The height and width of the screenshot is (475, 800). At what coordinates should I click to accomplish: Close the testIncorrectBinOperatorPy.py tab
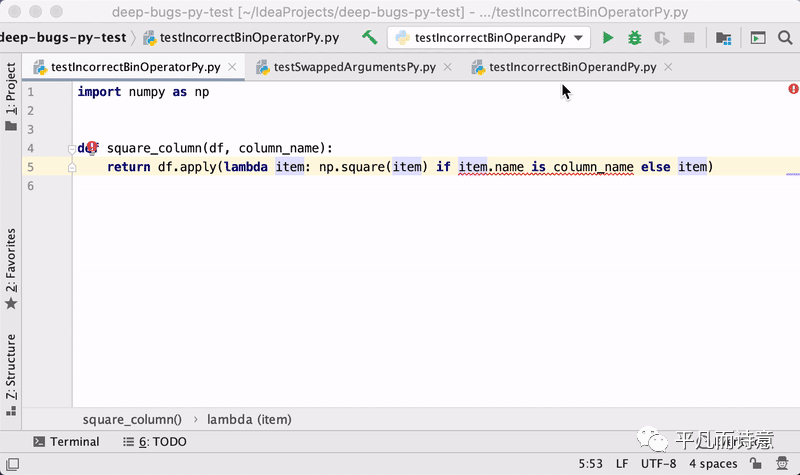click(x=232, y=67)
